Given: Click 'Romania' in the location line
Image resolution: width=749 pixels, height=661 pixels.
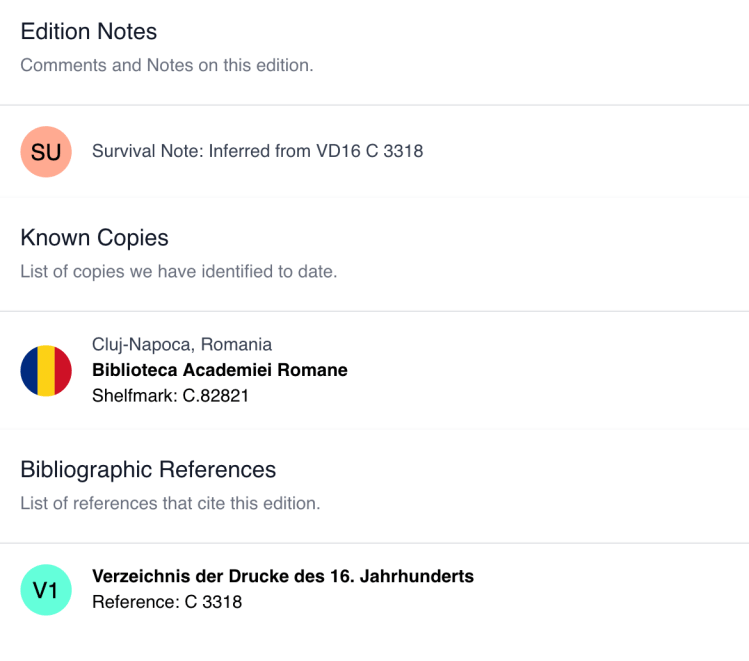Looking at the screenshot, I should (x=236, y=344).
